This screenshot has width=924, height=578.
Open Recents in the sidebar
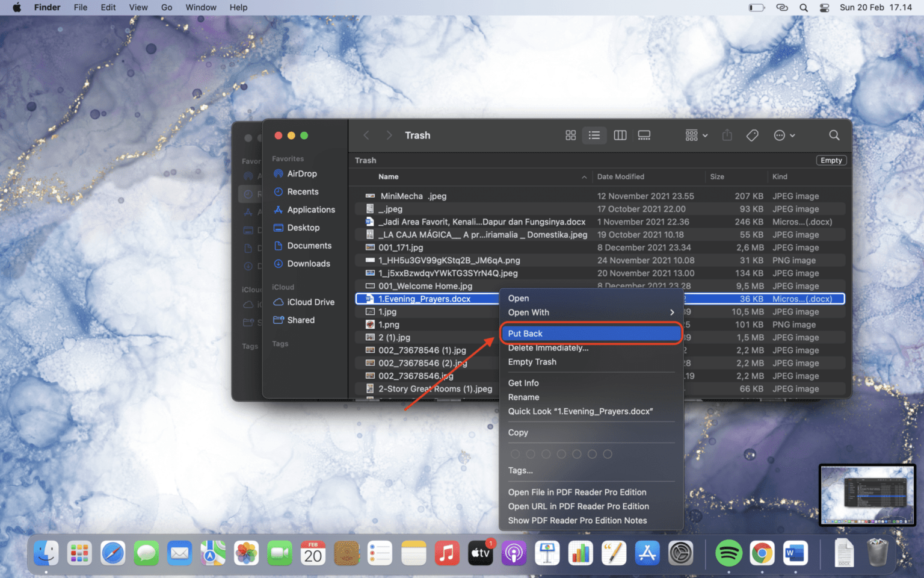(x=303, y=191)
